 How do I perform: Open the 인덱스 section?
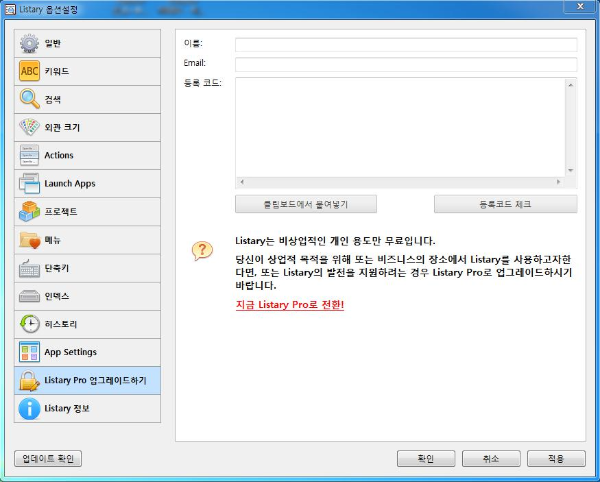point(87,296)
